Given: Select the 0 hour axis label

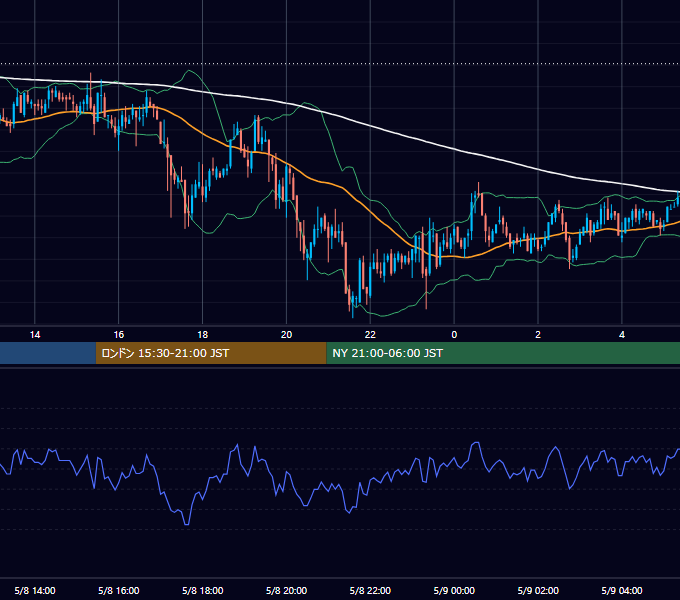Looking at the screenshot, I should (x=454, y=335).
